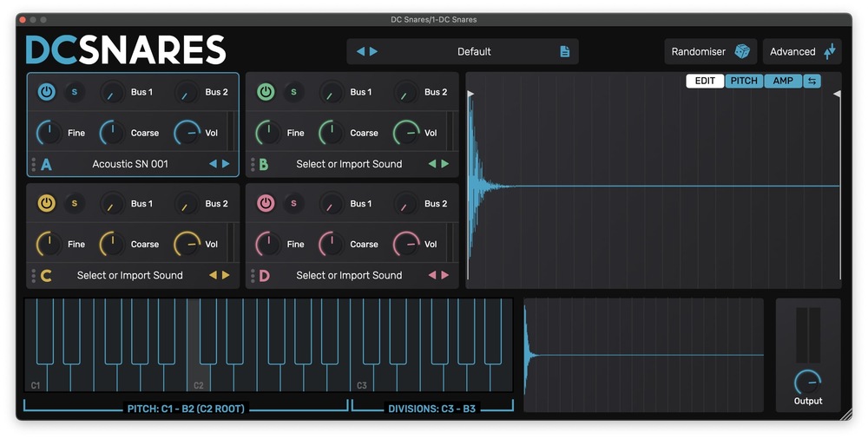The height and width of the screenshot is (439, 868).
Task: Toggle power button for layer A
Action: tap(47, 92)
